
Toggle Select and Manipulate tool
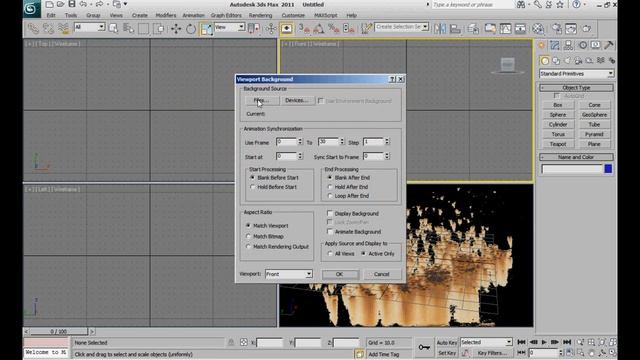pos(271,29)
